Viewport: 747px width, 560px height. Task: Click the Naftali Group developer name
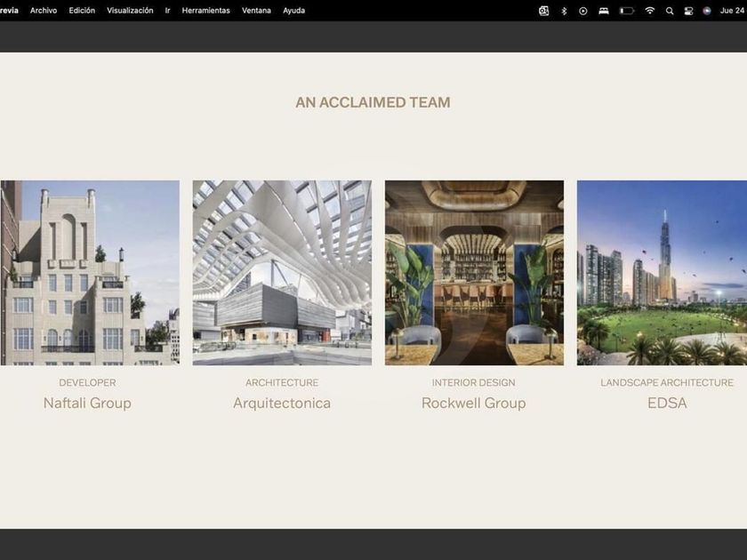[x=87, y=403]
